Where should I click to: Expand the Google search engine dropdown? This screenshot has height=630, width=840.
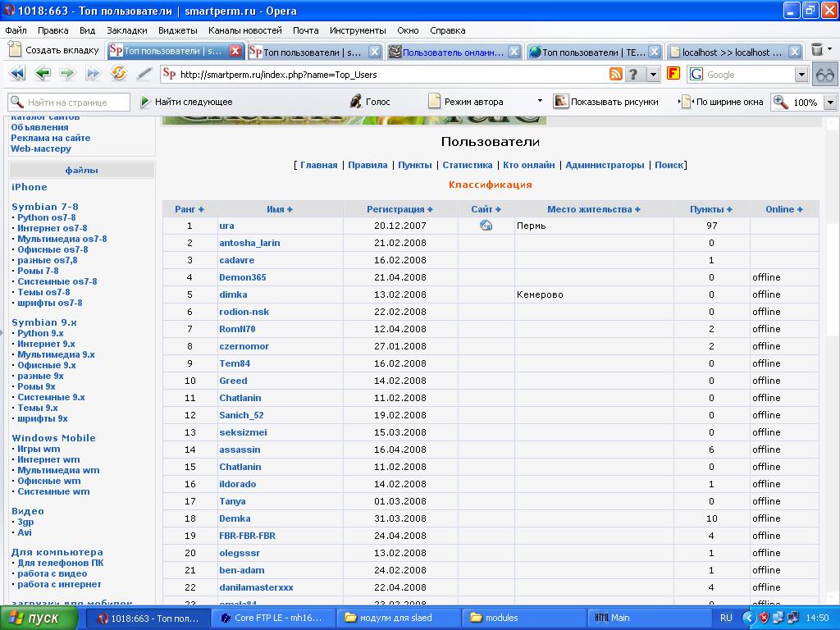(x=801, y=75)
